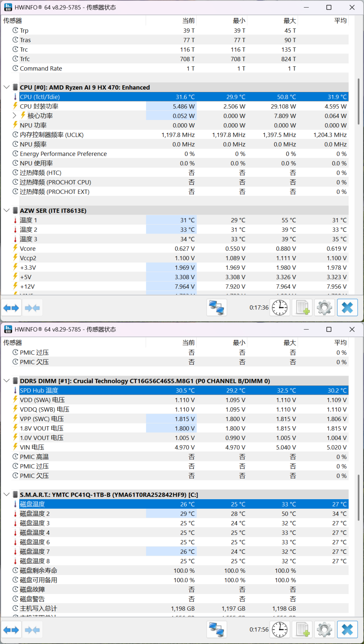Click HWiNFO app icon in top title bar
The image size is (364, 644).
(x=8, y=7)
